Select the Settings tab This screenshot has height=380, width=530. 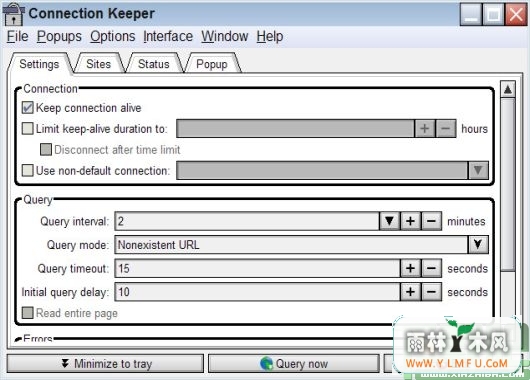click(x=39, y=64)
